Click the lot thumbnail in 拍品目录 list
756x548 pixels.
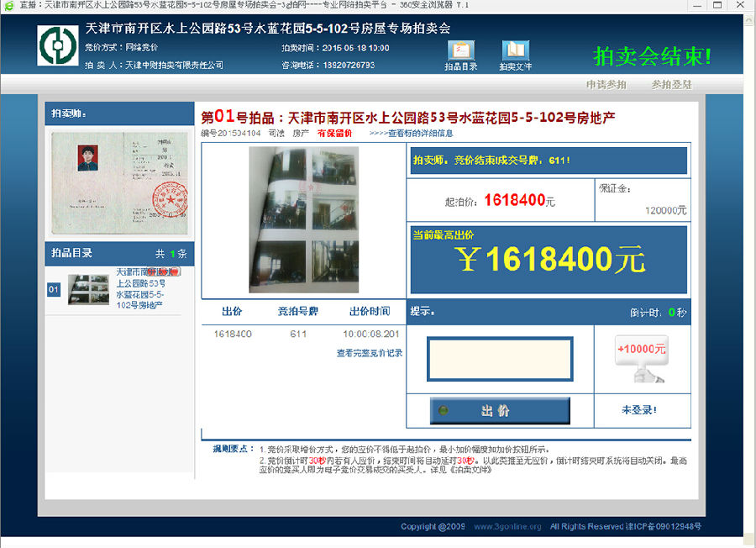88,289
